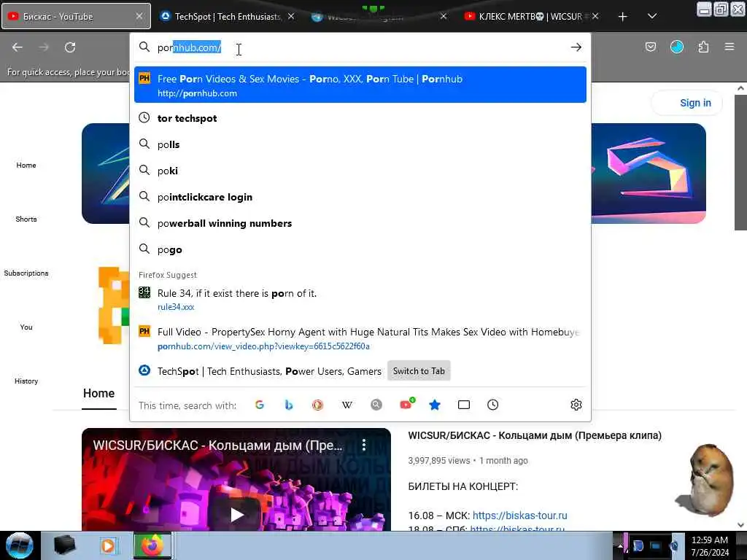Screen dimensions: 747x560
Task: Add the YouTube search engine icon
Action: (x=407, y=404)
